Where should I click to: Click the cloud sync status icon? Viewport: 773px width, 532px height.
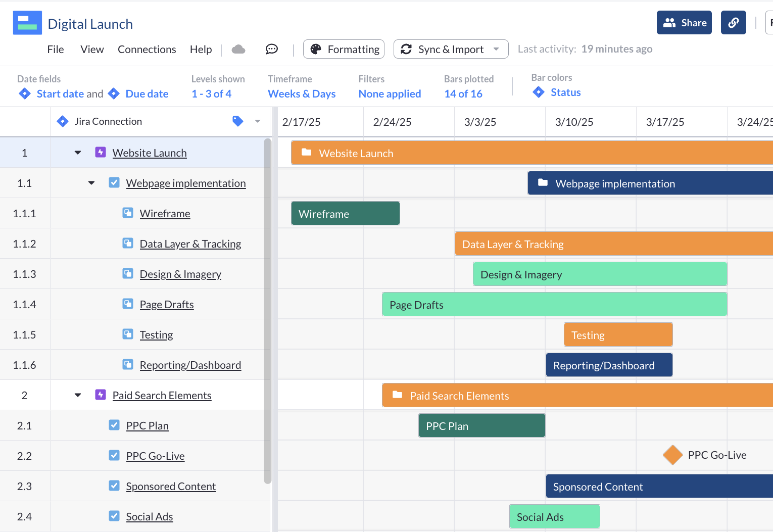pos(238,49)
